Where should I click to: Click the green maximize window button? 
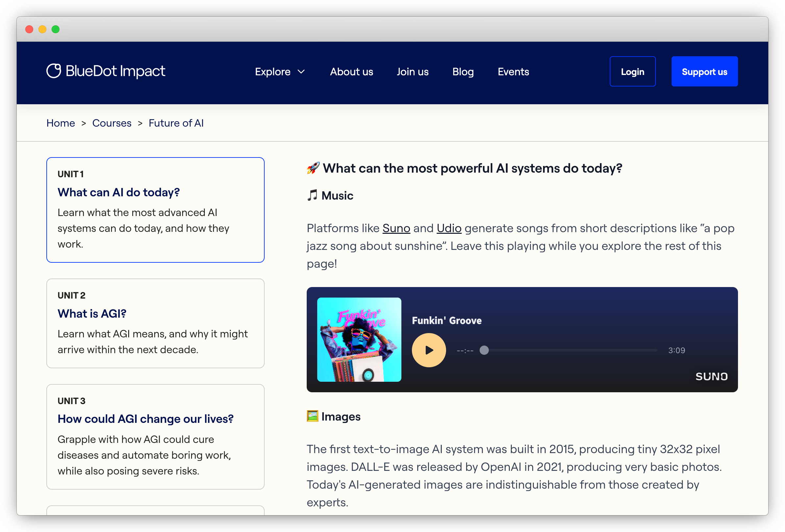coord(56,29)
